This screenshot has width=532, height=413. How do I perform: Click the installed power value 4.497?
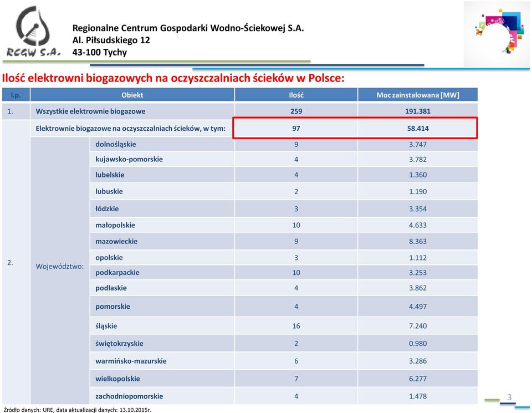[418, 307]
